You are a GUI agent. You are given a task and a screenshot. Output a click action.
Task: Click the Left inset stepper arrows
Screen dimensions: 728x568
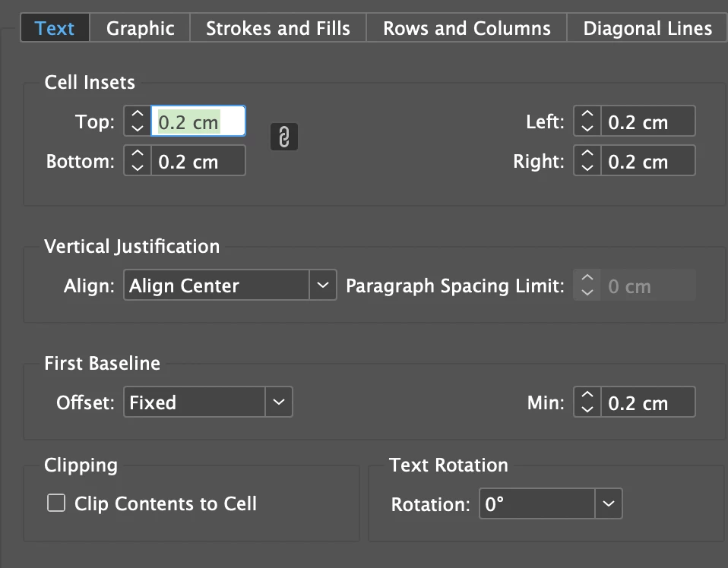(x=587, y=121)
